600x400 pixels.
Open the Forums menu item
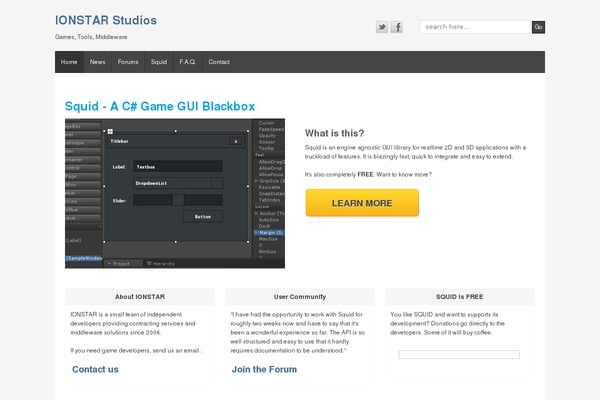[x=128, y=62]
